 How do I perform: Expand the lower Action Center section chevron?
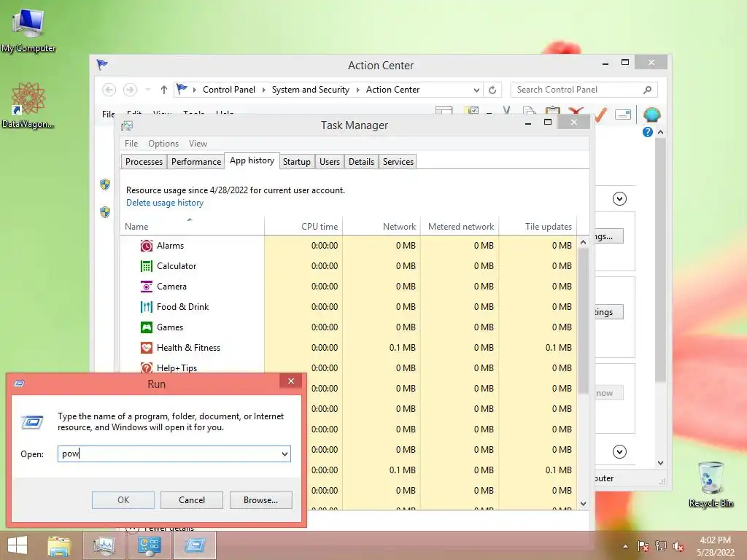pos(619,451)
